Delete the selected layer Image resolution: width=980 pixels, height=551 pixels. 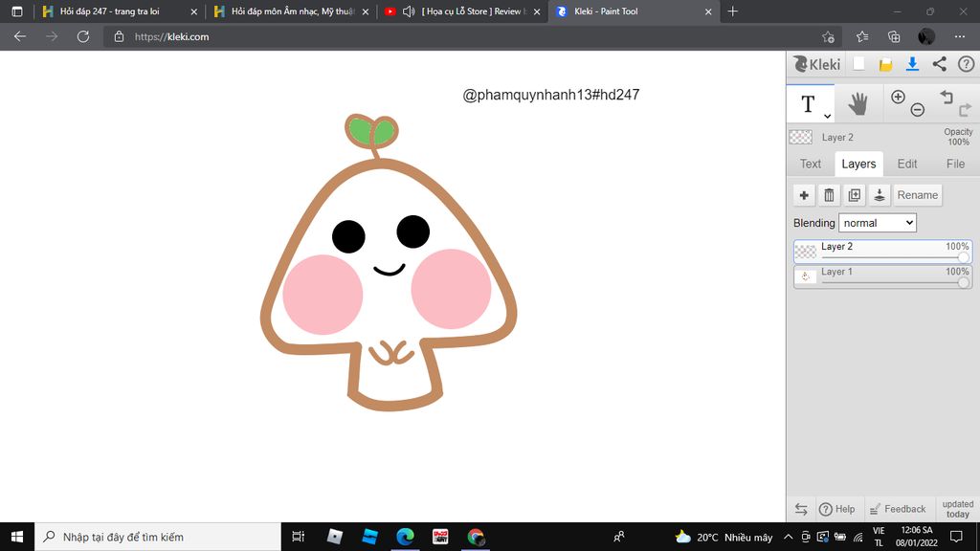pos(829,195)
